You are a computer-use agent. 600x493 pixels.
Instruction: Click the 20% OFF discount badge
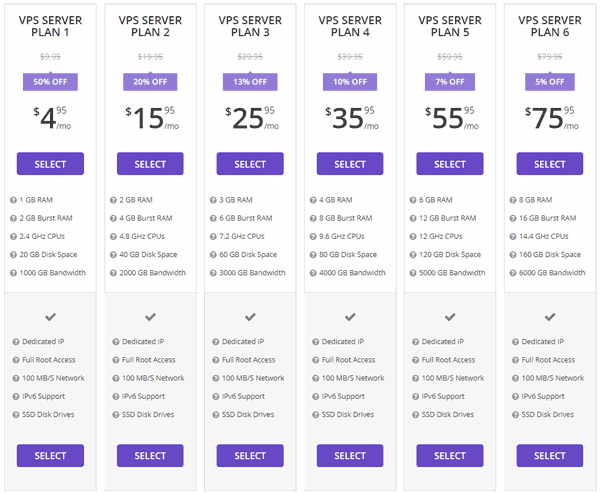[x=150, y=82]
